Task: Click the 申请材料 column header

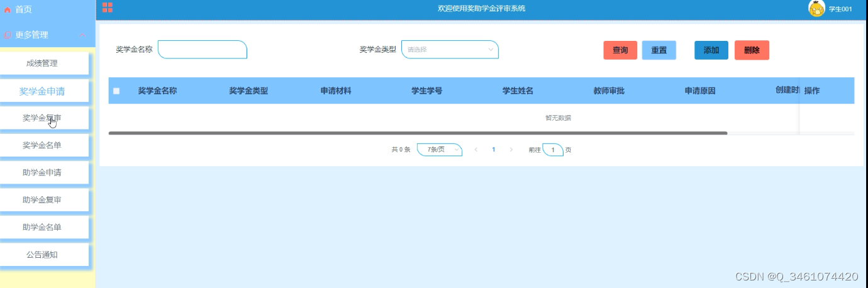Action: click(x=336, y=91)
